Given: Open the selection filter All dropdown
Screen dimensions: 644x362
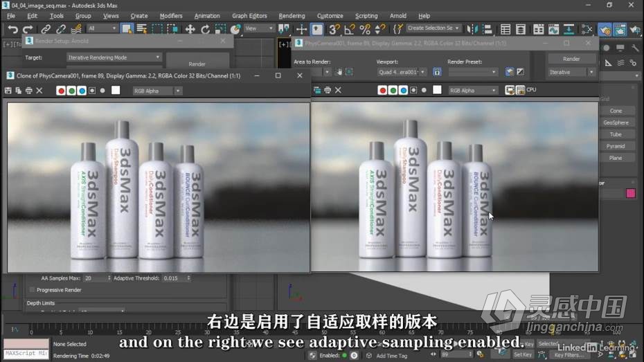Looking at the screenshot, I should point(102,28).
